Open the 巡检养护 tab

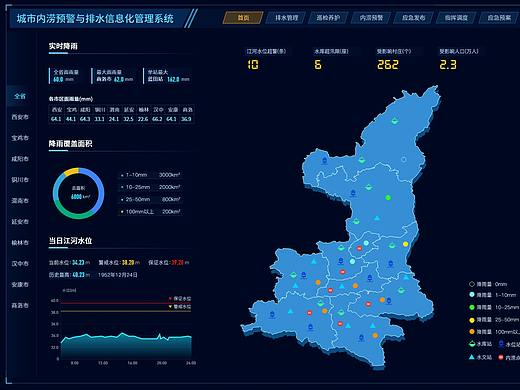point(328,18)
